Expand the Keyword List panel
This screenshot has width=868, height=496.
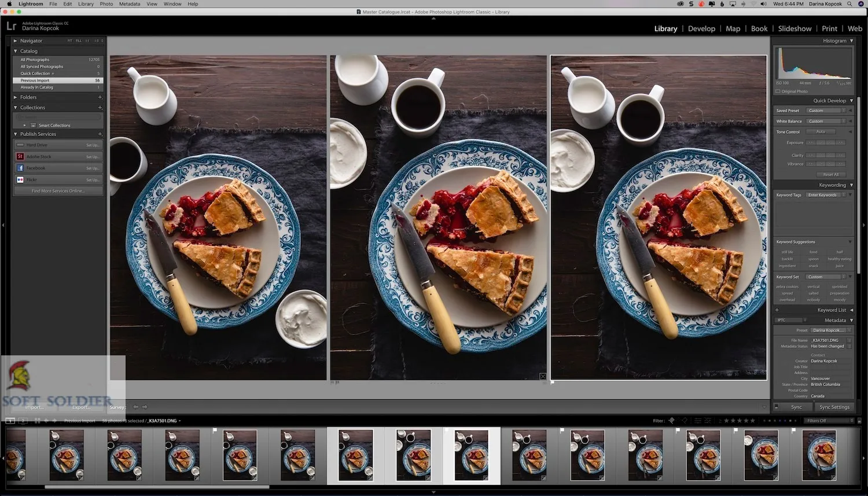[851, 310]
